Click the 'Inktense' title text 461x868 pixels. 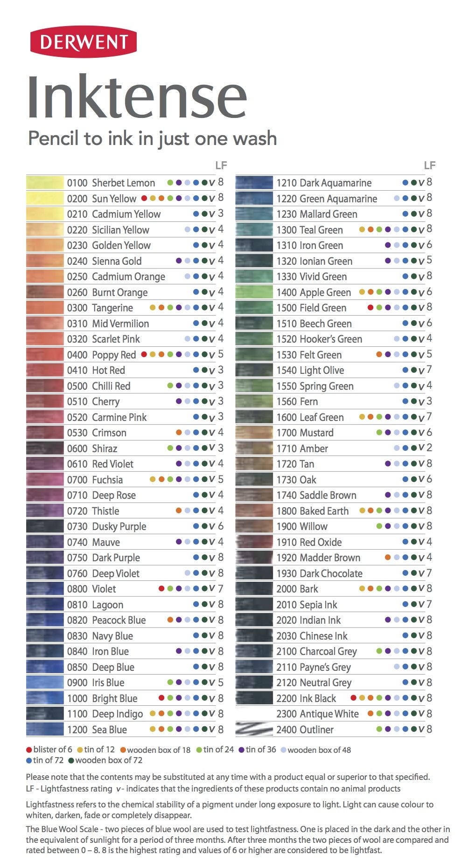click(137, 97)
